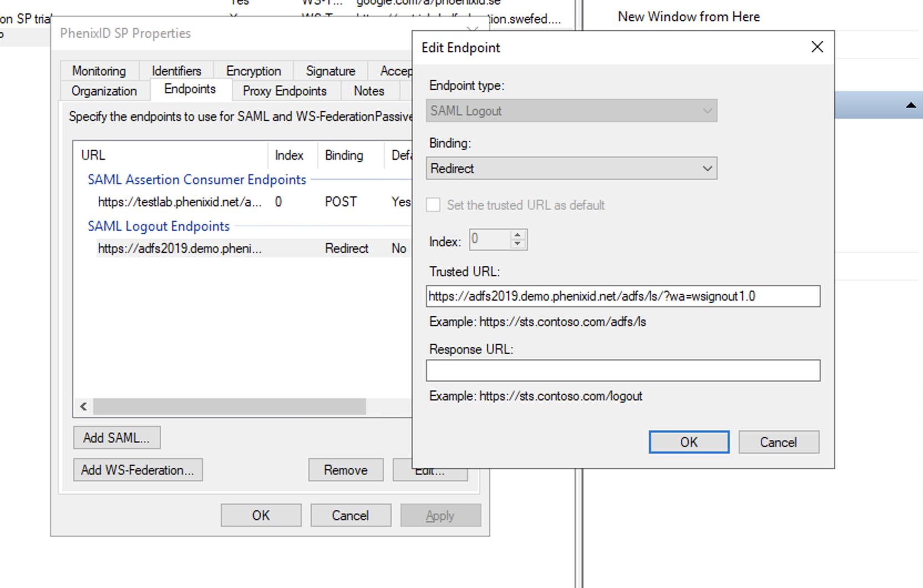
Task: Switch to the Identifiers tab
Action: point(176,71)
